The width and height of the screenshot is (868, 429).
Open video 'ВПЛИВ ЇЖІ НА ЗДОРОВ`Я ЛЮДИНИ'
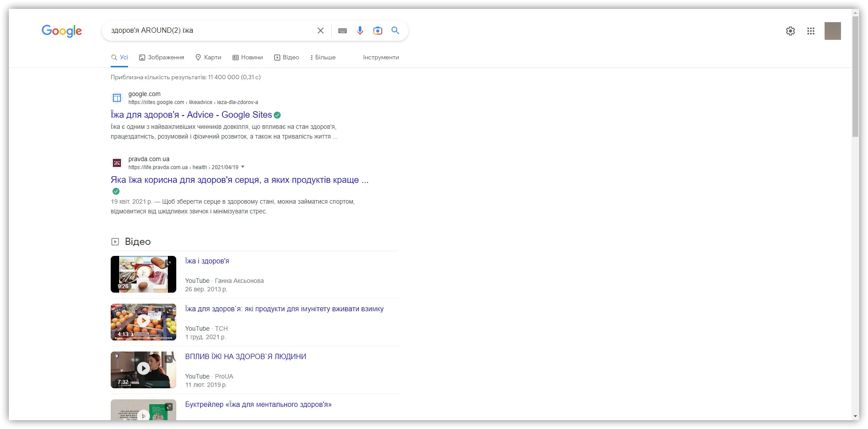pos(246,357)
